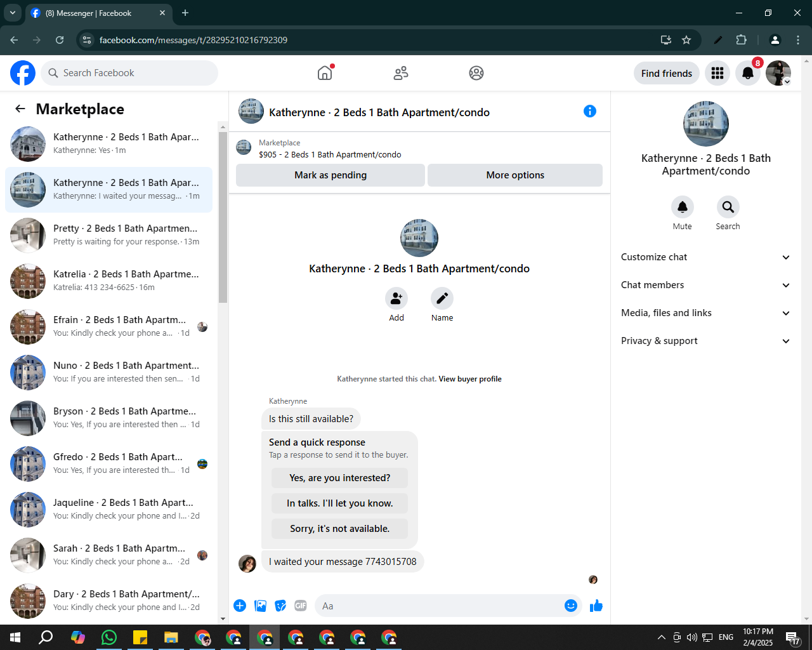Choose a sticker from the composer
The image size is (812, 650).
point(280,606)
